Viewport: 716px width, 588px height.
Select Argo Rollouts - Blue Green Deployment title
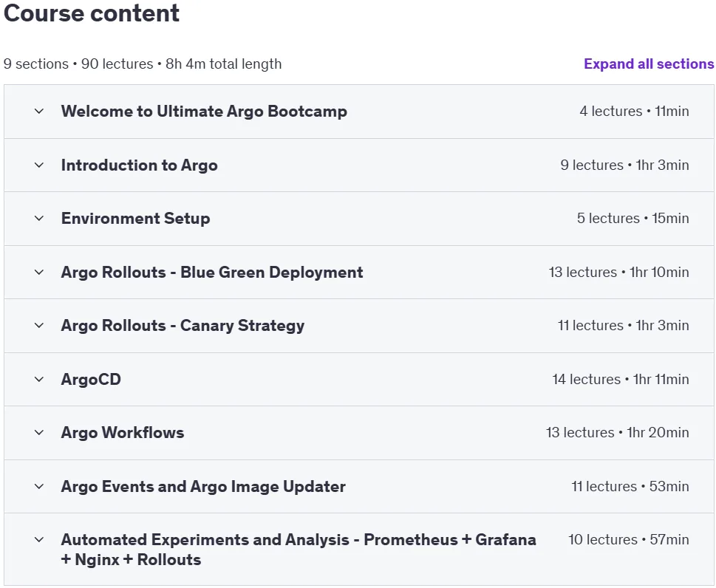[212, 272]
